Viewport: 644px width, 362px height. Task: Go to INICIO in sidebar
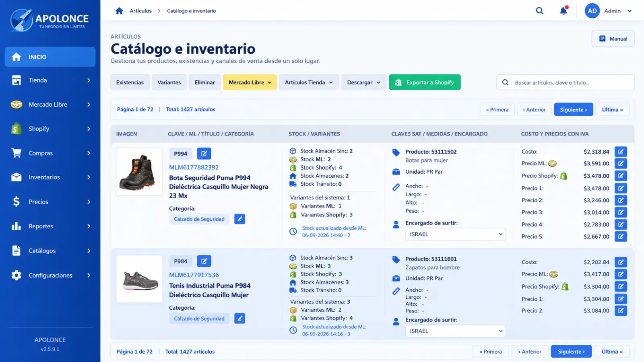pos(50,57)
